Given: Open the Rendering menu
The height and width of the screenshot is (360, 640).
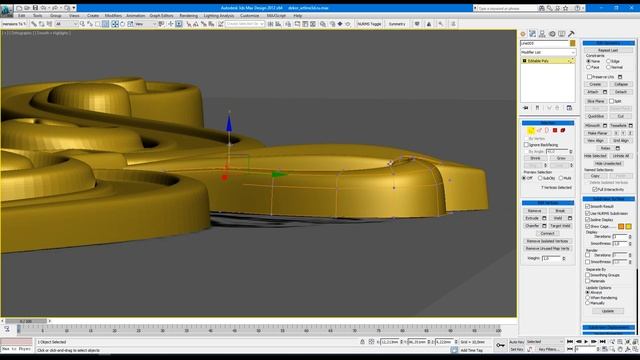Looking at the screenshot, I should [x=189, y=16].
